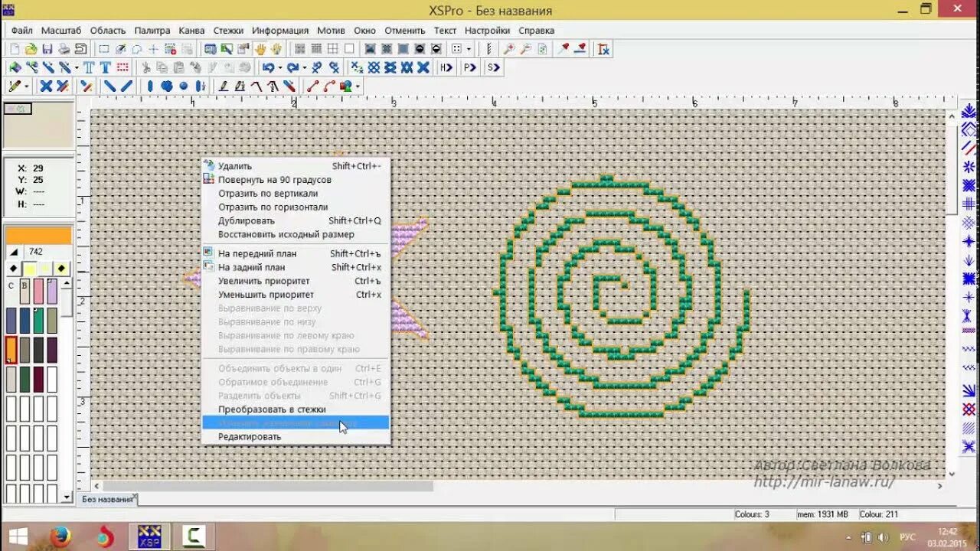This screenshot has width=980, height=551.
Task: Open the Стежки menu
Action: [228, 31]
